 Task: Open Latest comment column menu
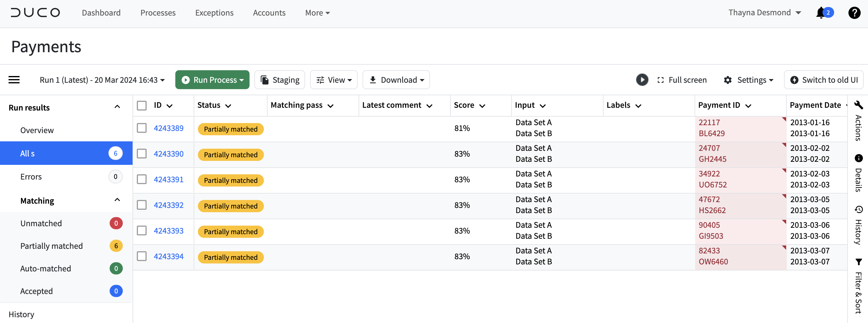[x=429, y=106]
